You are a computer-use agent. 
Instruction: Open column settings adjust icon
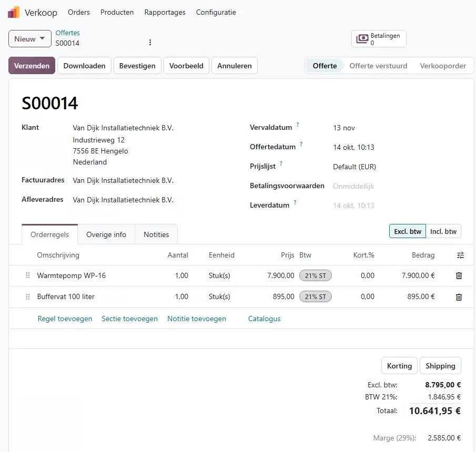click(x=460, y=255)
